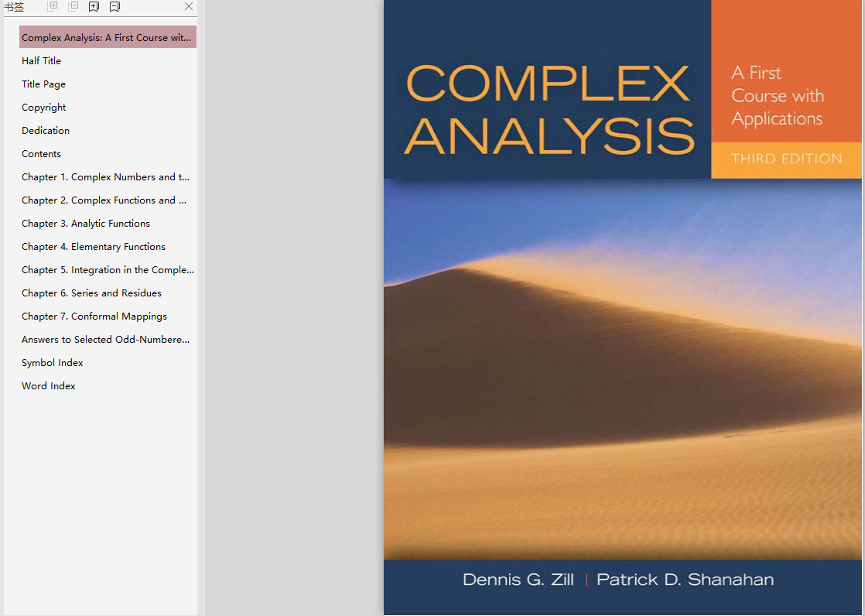The height and width of the screenshot is (616, 865).
Task: Click the 'COMPLEX ANALYSIS' cover title
Action: [549, 109]
